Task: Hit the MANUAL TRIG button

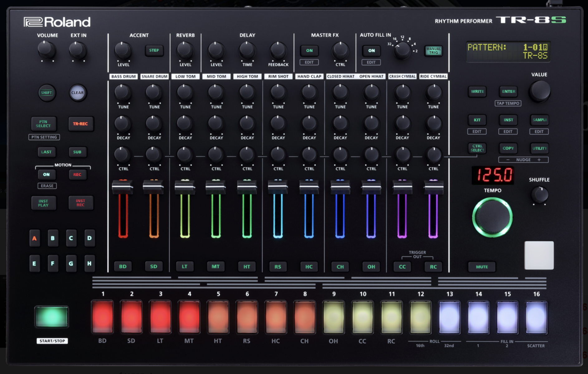Action: tap(433, 50)
